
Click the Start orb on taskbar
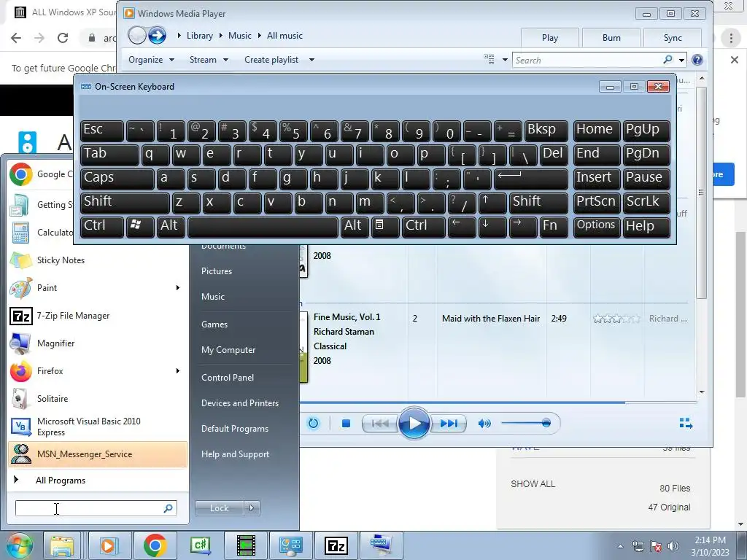(x=18, y=545)
